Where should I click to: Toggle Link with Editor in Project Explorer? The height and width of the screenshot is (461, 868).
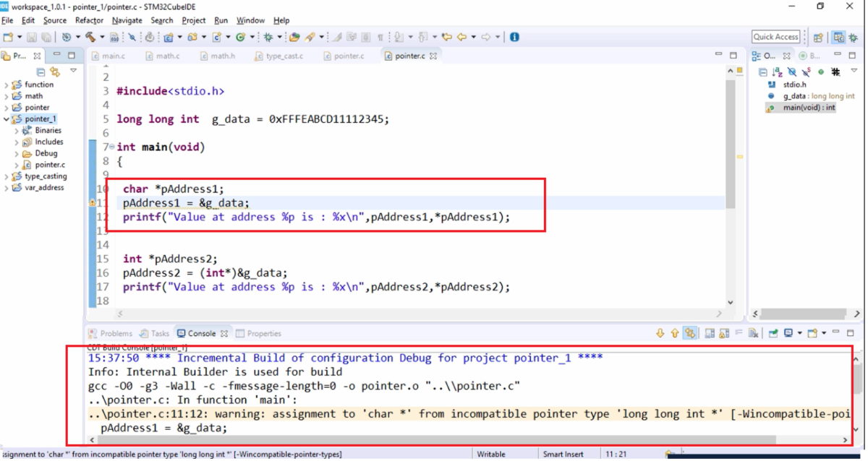(x=55, y=72)
